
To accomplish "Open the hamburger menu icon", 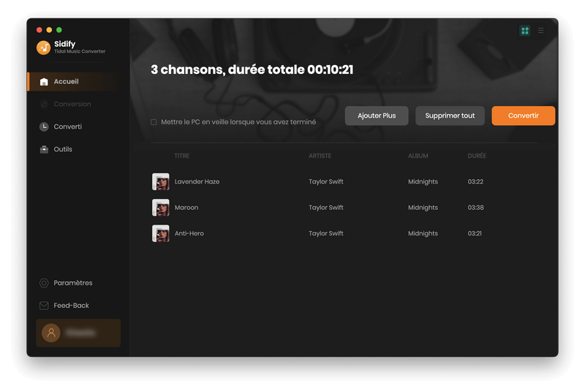I will coord(541,31).
